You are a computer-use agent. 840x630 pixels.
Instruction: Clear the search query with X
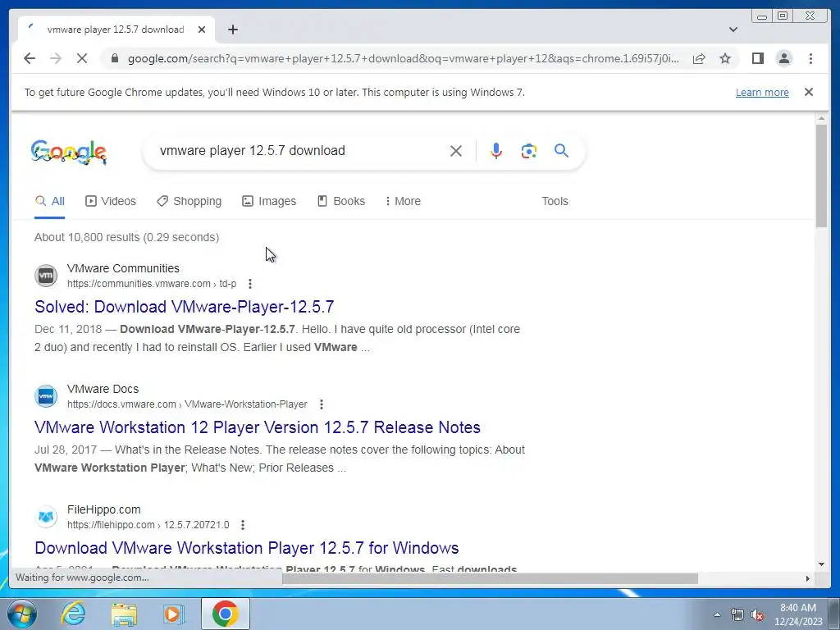point(456,151)
